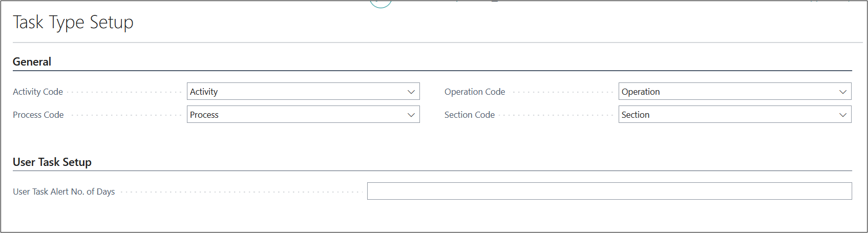This screenshot has height=233, width=868.
Task: Click the Task Type Setup page title
Action: (73, 23)
